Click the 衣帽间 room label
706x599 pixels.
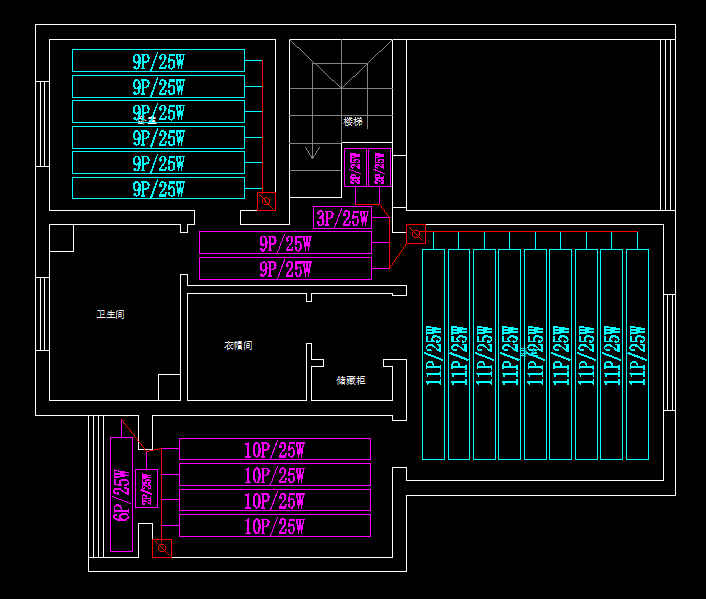(x=238, y=346)
